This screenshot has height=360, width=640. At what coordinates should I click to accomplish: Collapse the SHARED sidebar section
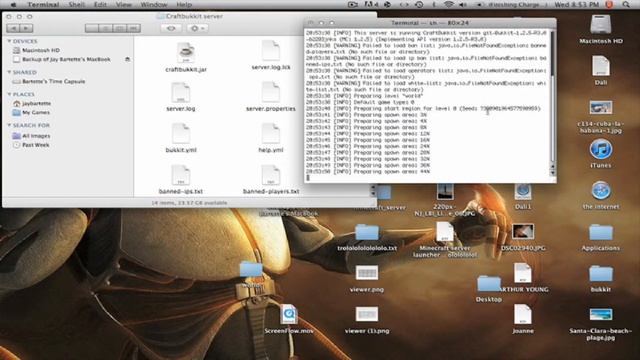[x=9, y=72]
